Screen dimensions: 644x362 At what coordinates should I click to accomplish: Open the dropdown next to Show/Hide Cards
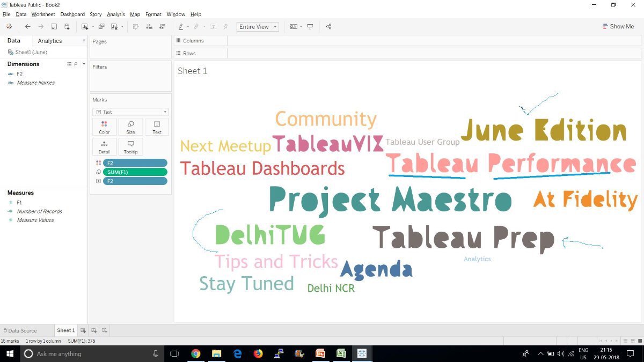coord(301,26)
